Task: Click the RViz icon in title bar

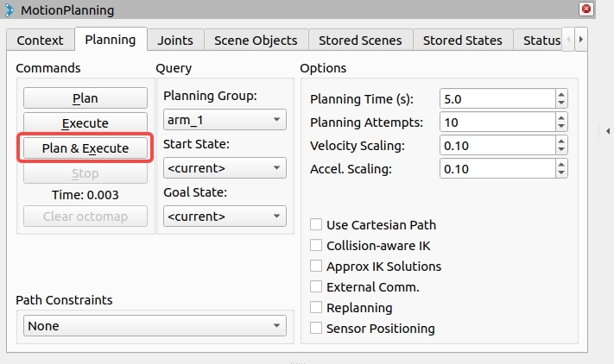Action: [9, 9]
